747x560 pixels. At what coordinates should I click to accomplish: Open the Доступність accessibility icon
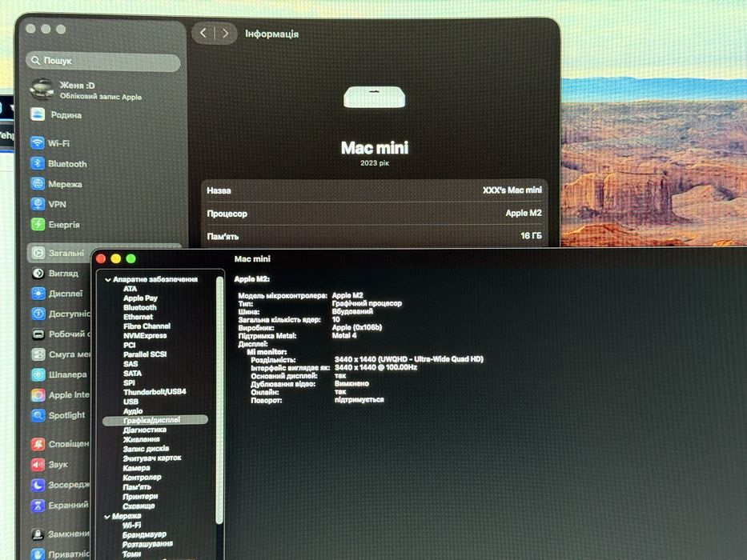click(38, 314)
